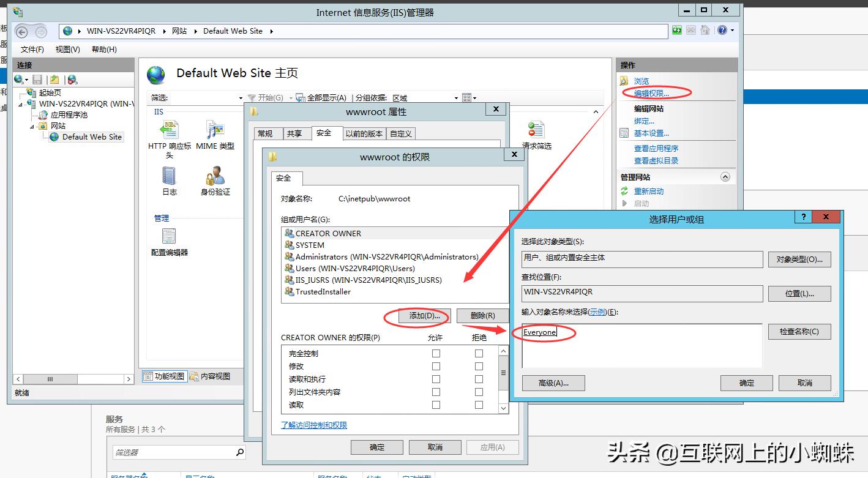Click the 检查名称(C) button

[799, 331]
